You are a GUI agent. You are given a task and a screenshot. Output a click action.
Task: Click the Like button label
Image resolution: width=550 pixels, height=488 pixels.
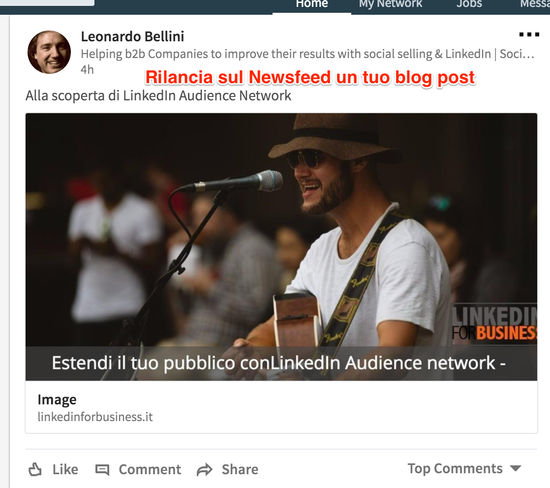[65, 469]
